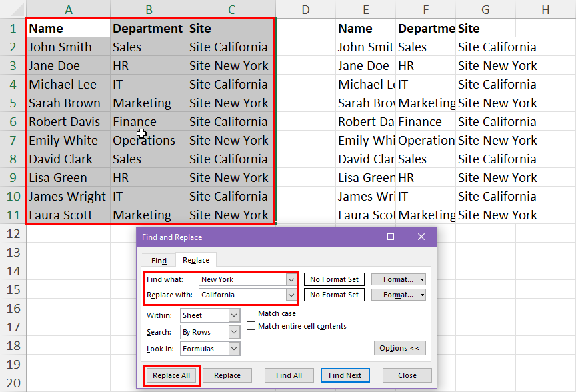576x392 pixels.
Task: Open the Find what history dropdown arrow
Action: coord(291,279)
